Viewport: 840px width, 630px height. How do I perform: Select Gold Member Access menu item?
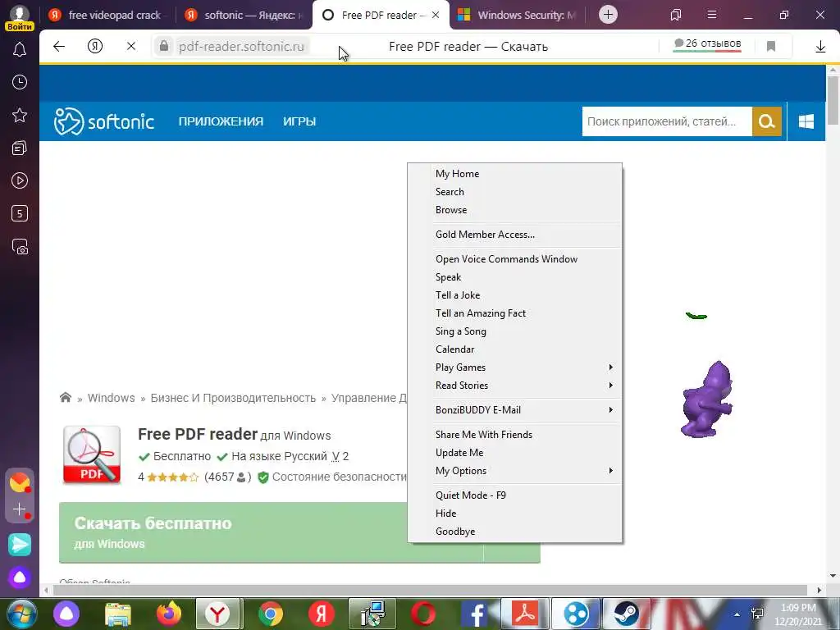526,234
